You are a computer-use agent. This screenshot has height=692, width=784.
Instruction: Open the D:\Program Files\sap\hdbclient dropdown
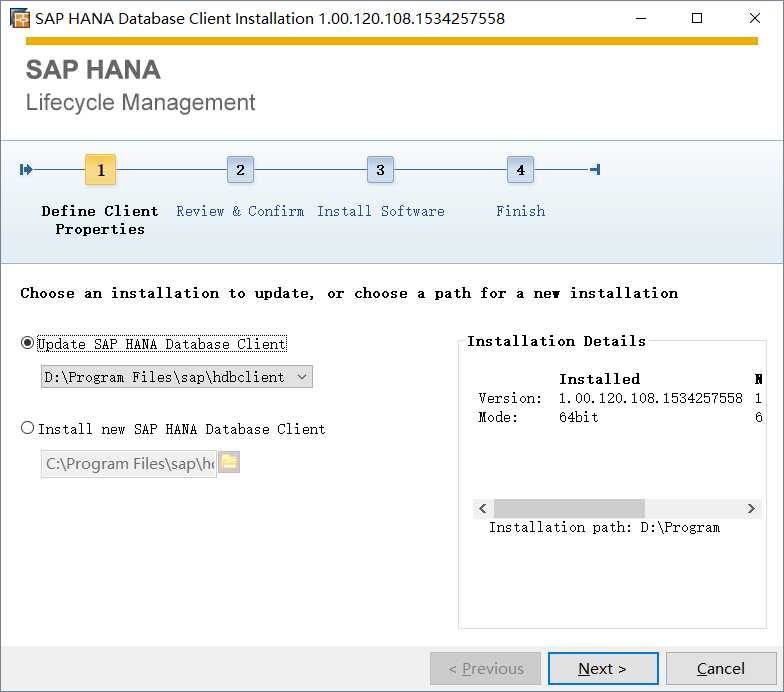176,376
